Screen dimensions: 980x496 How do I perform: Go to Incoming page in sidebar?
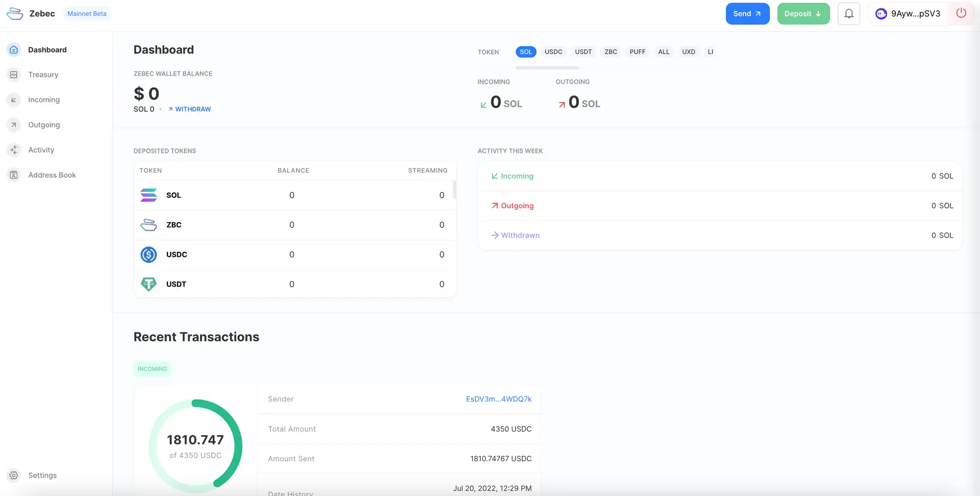pyautogui.click(x=43, y=100)
